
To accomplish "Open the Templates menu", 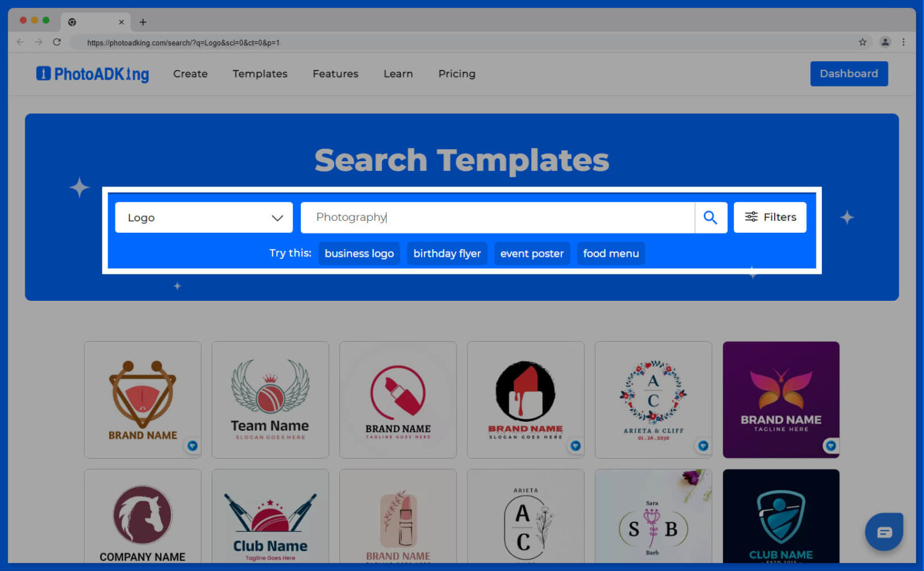I will click(x=260, y=74).
